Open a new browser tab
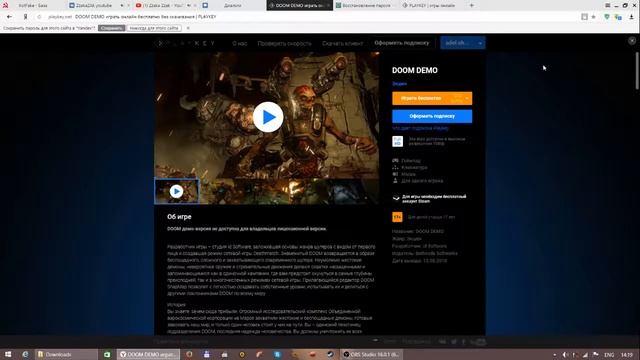This screenshot has height=360, width=640. [471, 5]
